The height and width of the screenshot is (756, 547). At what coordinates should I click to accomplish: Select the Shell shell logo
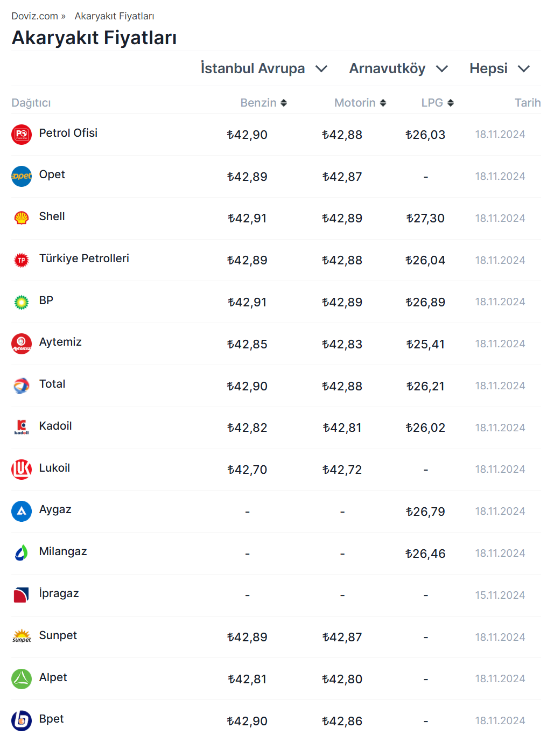point(22,218)
